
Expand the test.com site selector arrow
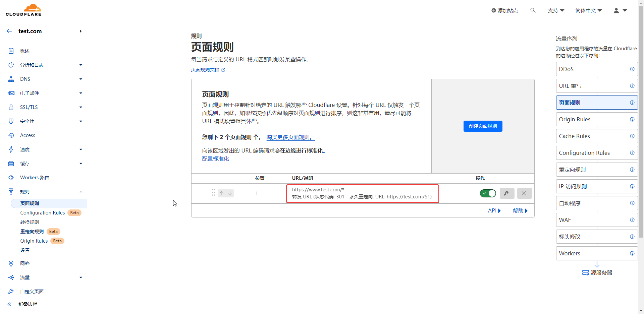80,31
